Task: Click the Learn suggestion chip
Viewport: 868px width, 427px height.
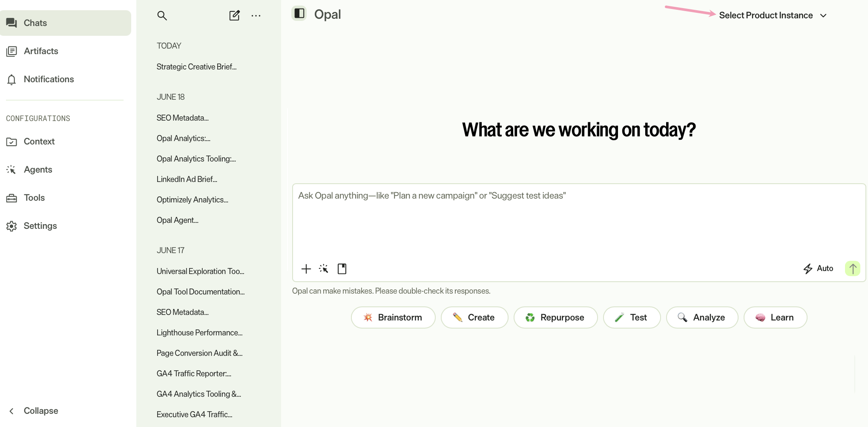Action: click(x=776, y=317)
